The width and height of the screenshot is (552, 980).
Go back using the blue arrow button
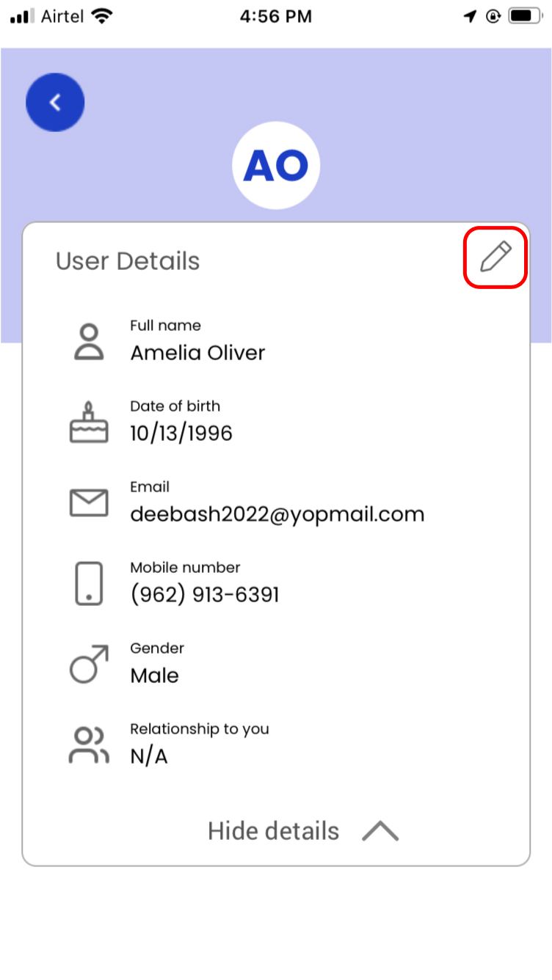(x=55, y=103)
